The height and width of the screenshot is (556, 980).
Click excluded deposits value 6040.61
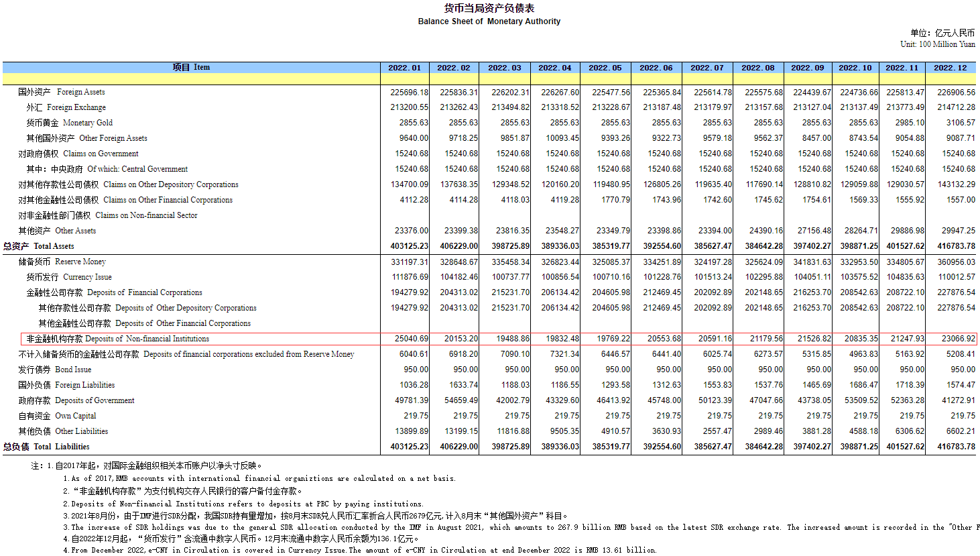[414, 355]
